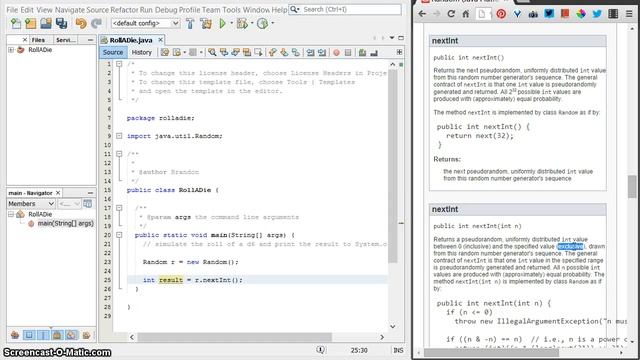This screenshot has height=360, width=640.
Task: Toggle the Show Non-Public Members filter in navigator
Action: [x=57, y=335]
